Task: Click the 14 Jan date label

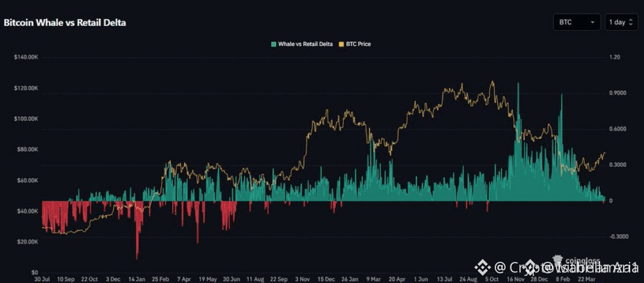Action: coord(137,279)
